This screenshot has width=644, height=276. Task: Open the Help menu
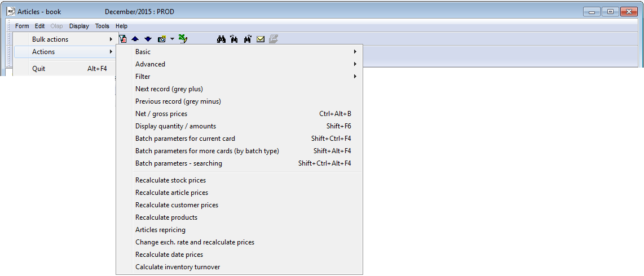click(122, 26)
